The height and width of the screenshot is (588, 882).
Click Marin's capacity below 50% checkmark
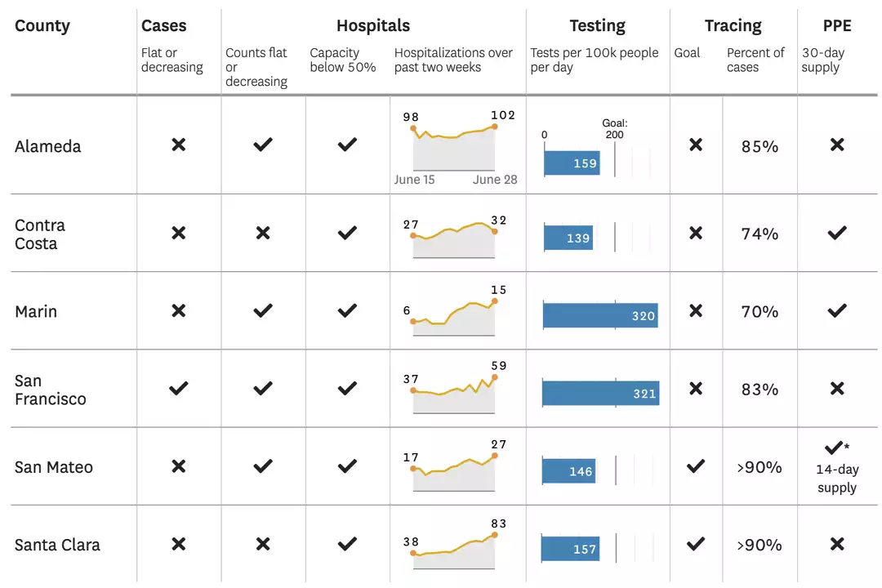point(347,311)
